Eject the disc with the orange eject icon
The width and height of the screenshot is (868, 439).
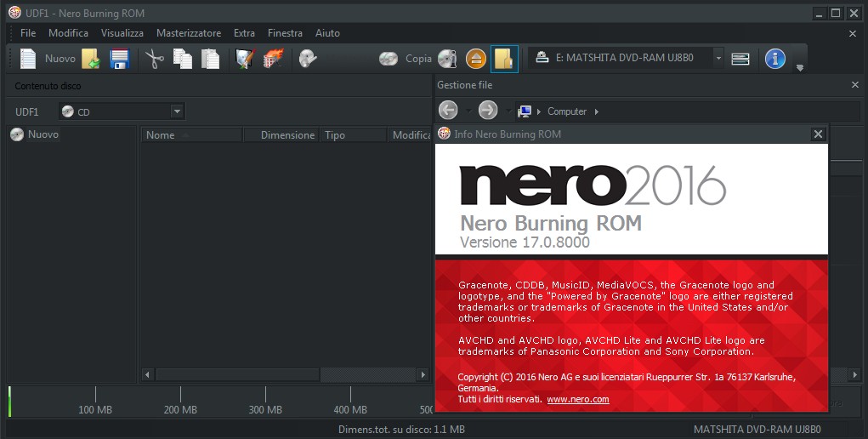475,58
